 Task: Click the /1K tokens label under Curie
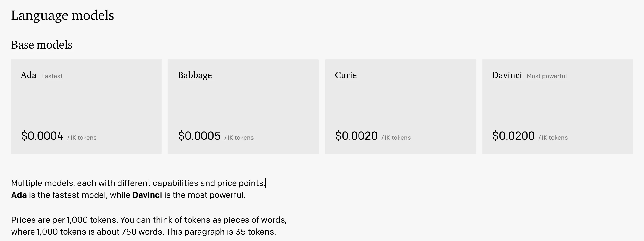pos(396,138)
